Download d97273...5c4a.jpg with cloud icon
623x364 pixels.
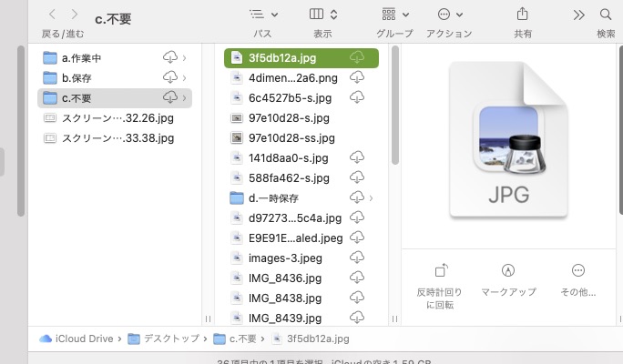[357, 217]
